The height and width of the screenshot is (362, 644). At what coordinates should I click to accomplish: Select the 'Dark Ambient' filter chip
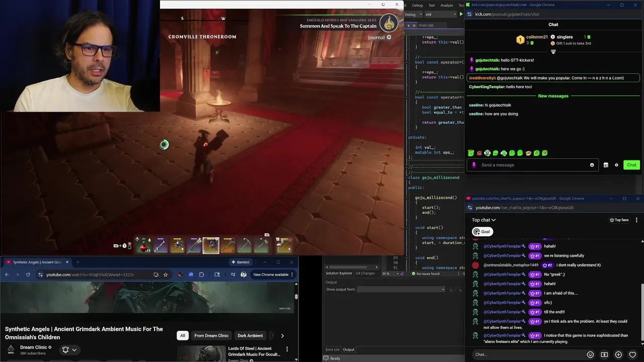250,335
